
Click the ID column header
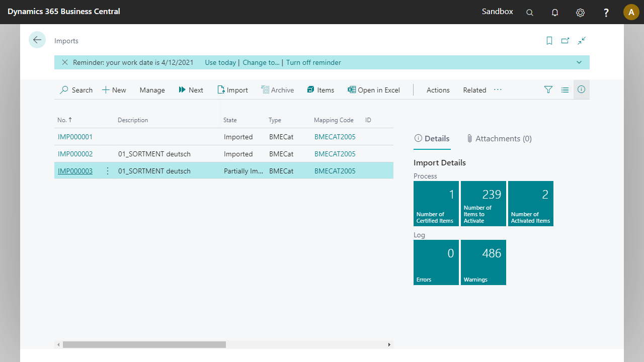click(368, 120)
